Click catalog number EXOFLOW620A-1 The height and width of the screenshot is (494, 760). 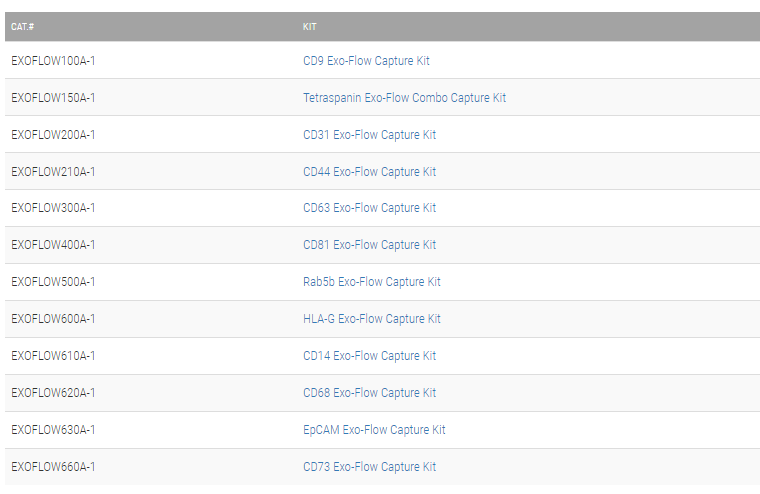tap(53, 393)
